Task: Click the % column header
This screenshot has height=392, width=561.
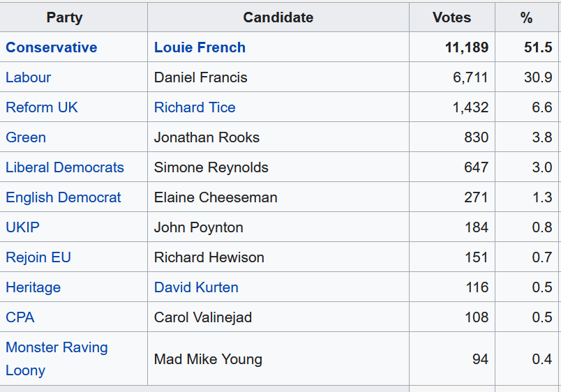Action: (x=526, y=17)
